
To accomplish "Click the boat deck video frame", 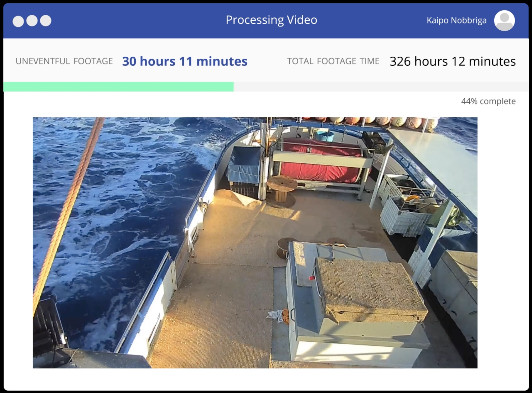I will (255, 243).
